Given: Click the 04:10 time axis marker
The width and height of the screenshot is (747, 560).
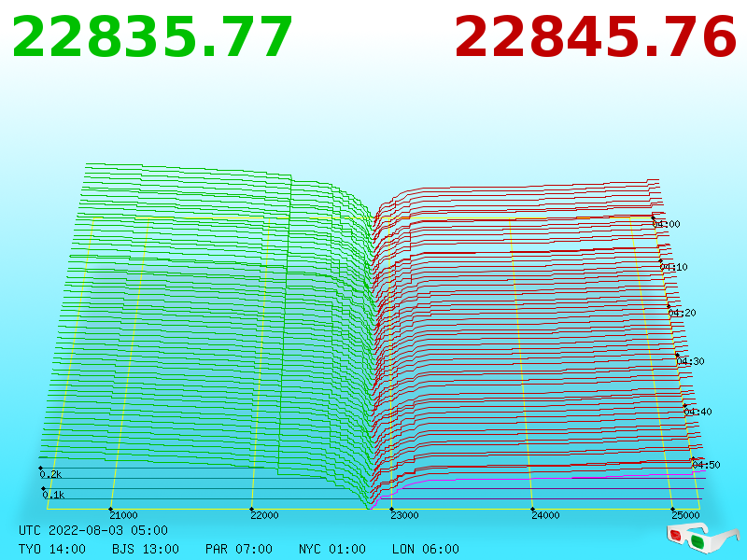Looking at the screenshot, I should pyautogui.click(x=673, y=267).
